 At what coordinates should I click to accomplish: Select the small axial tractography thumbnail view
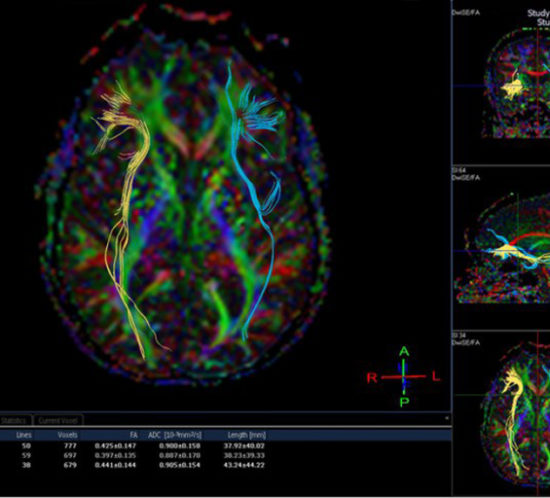click(x=501, y=414)
